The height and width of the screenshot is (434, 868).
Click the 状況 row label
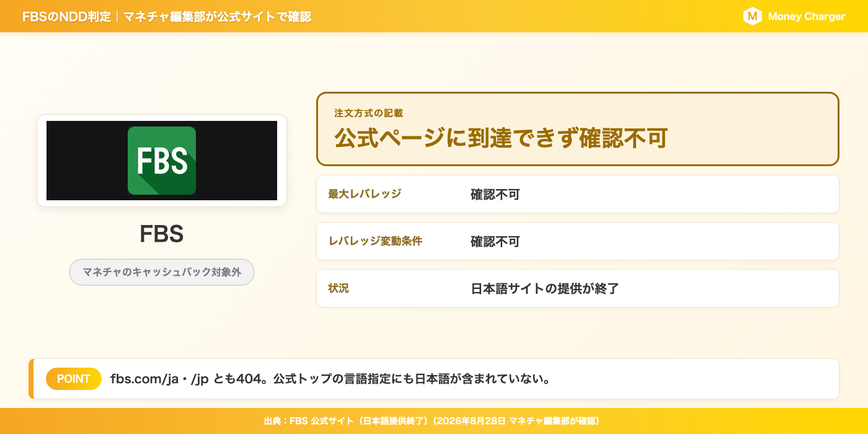pyautogui.click(x=339, y=288)
